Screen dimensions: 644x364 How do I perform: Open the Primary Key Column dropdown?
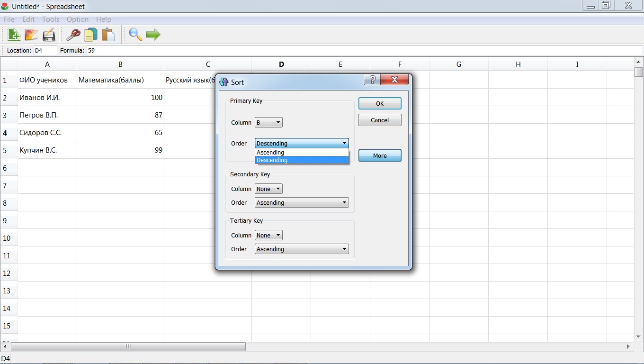[268, 122]
